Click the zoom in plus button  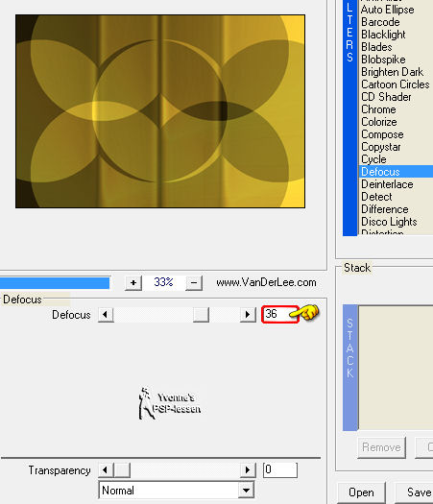pos(133,283)
